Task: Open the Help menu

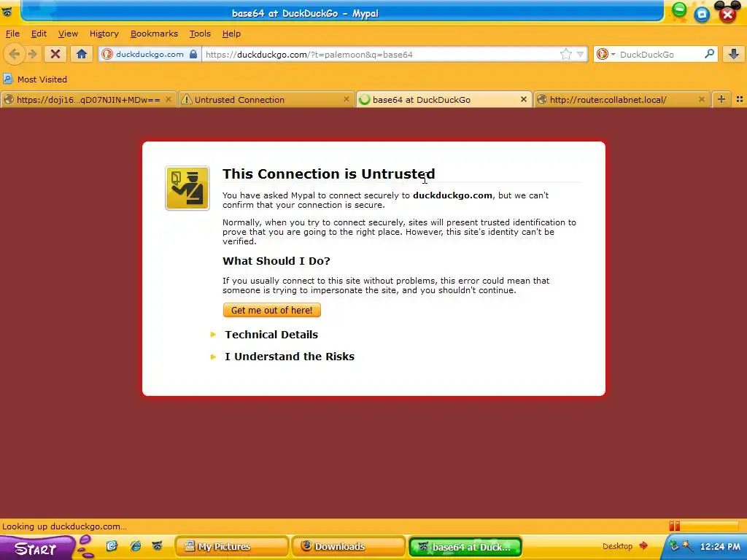Action: (231, 34)
